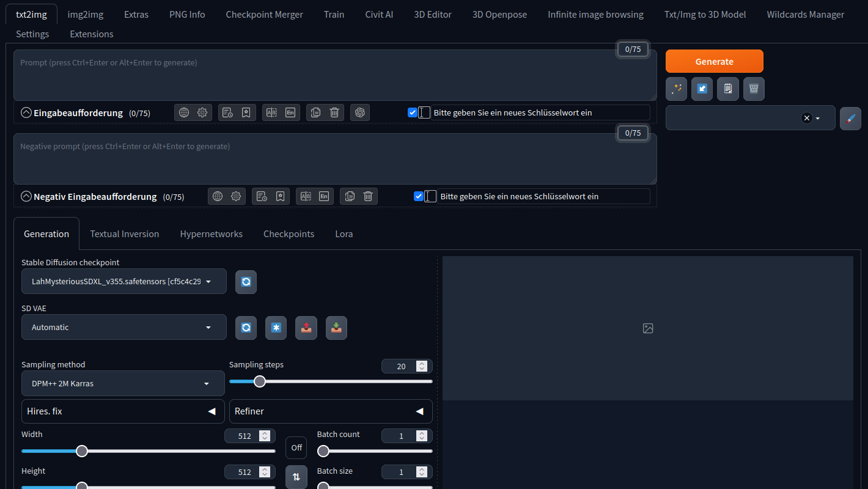Switch to the img2img tab
Screen dimensions: 868x489
coord(85,14)
